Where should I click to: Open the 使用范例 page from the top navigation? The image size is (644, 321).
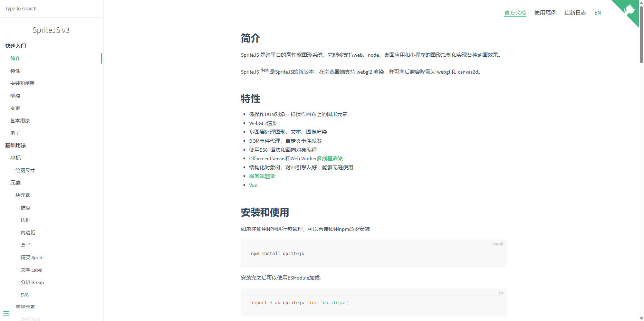545,12
